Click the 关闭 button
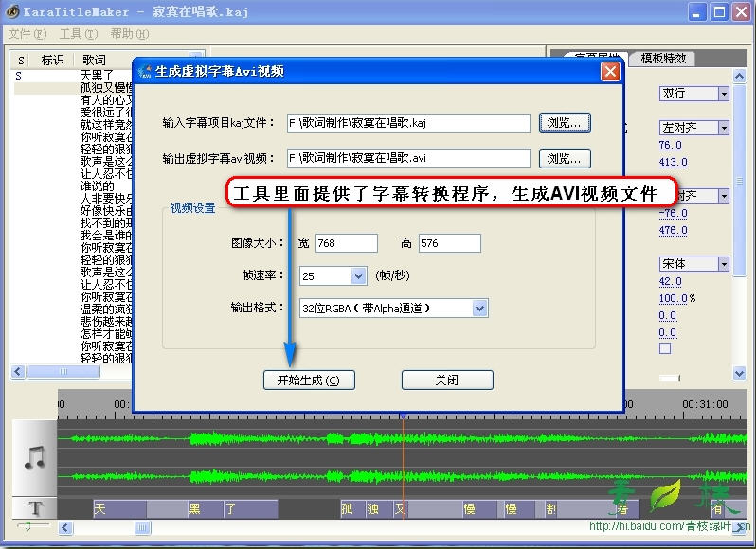Viewport: 756px width, 549px height. coord(447,380)
